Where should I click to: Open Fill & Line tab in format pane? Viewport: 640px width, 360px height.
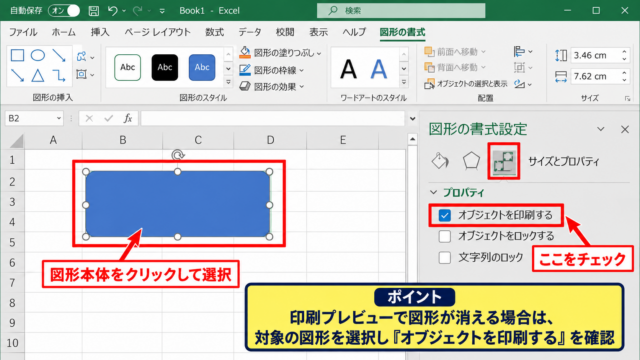(440, 161)
